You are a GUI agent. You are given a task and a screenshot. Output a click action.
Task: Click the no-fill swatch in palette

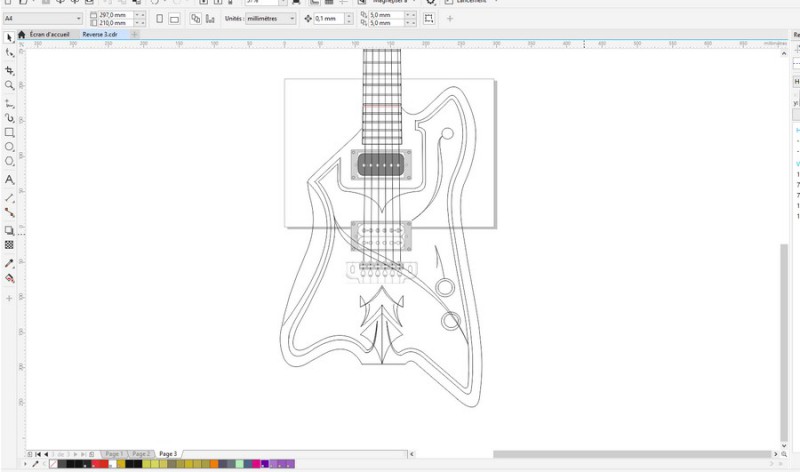tap(52, 464)
